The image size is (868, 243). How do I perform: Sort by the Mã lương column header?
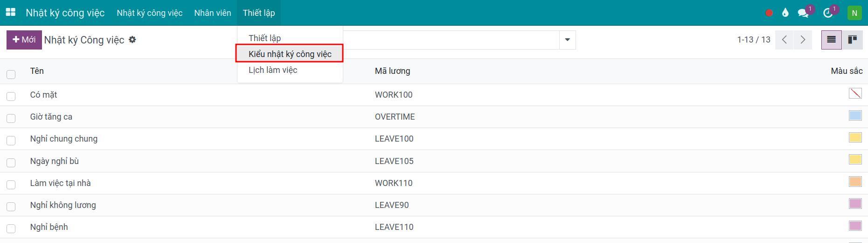tap(392, 71)
